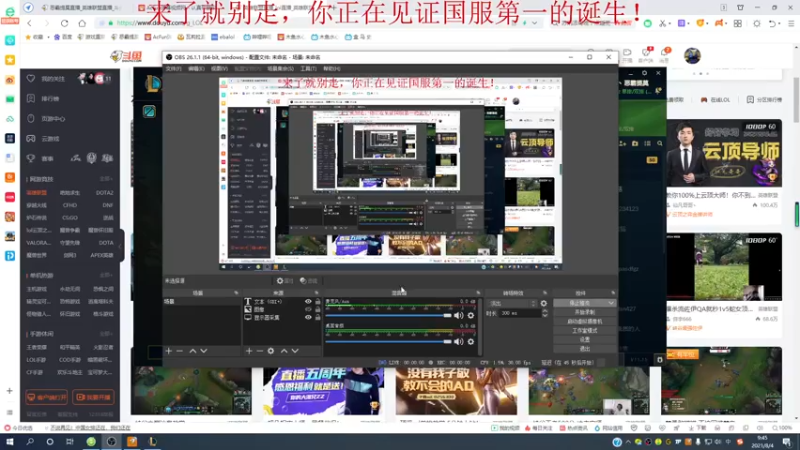Image resolution: width=800 pixels, height=450 pixels.
Task: Open Douyu 页游中心 mouse icon
Action: pyautogui.click(x=31, y=118)
